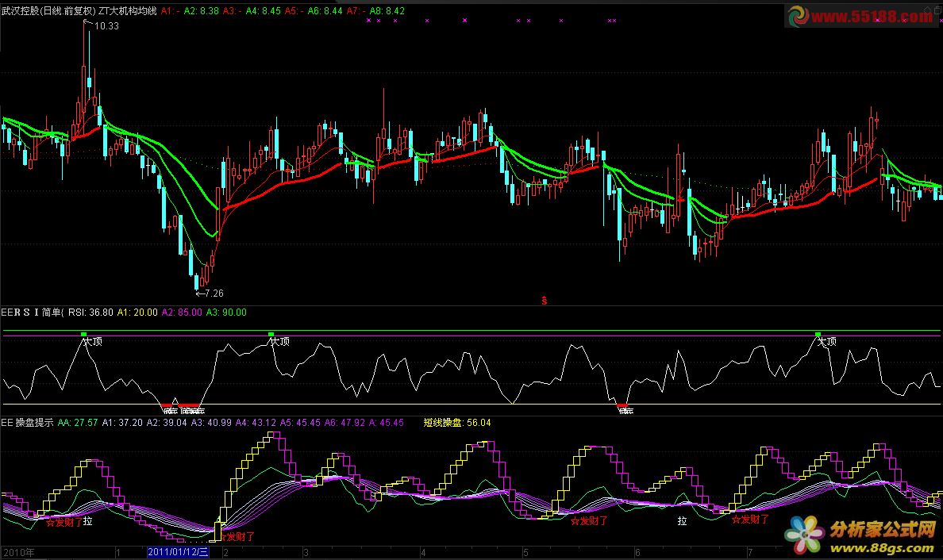This screenshot has width=943, height=560.
Task: Click the 短线操盘: 56.04 value
Action: click(457, 423)
